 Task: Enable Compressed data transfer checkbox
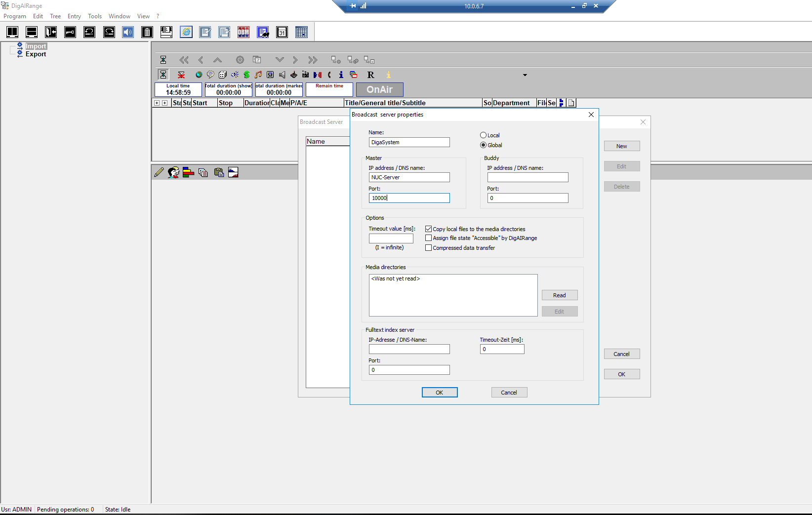point(428,248)
